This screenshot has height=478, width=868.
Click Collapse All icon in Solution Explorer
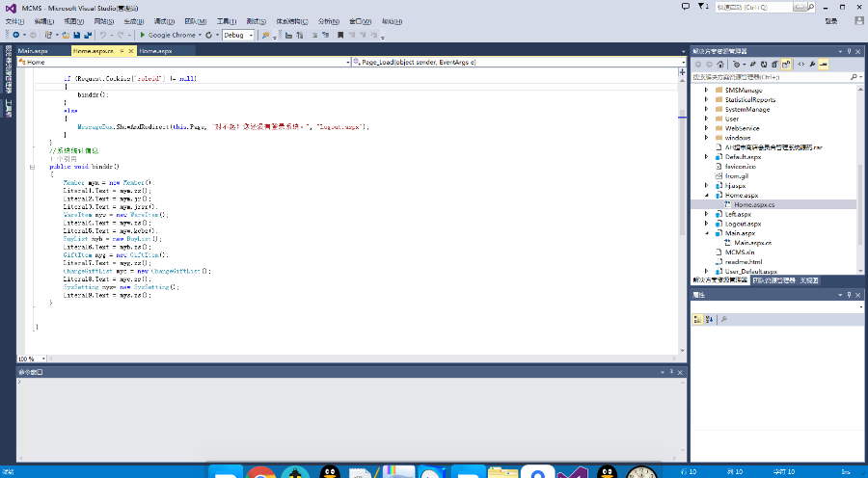pyautogui.click(x=775, y=65)
